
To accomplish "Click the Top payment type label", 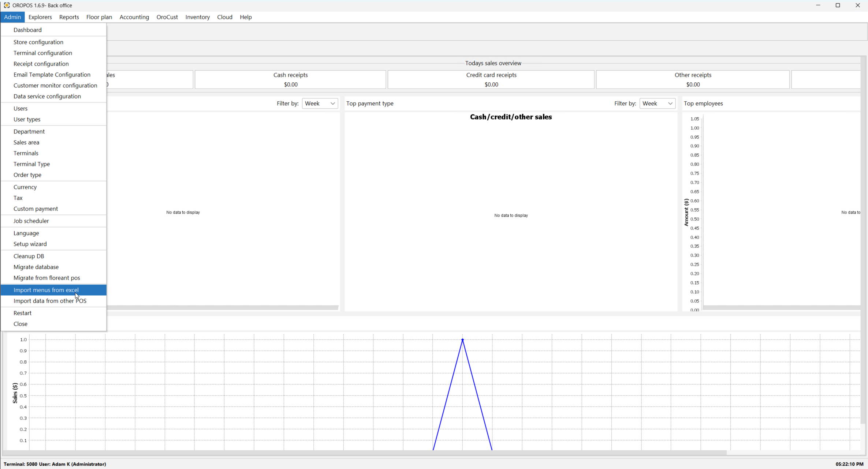I will tap(370, 104).
